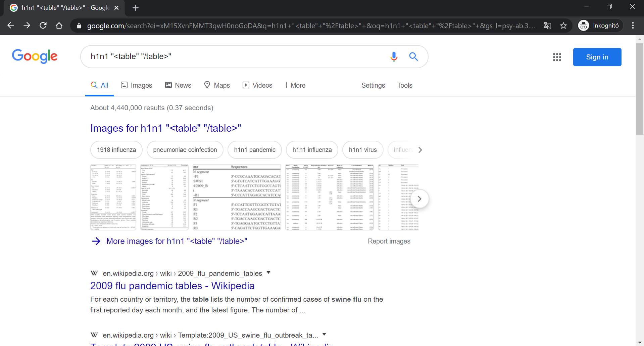Open the second table image thumbnail
This screenshot has width=644, height=346.
click(x=164, y=197)
